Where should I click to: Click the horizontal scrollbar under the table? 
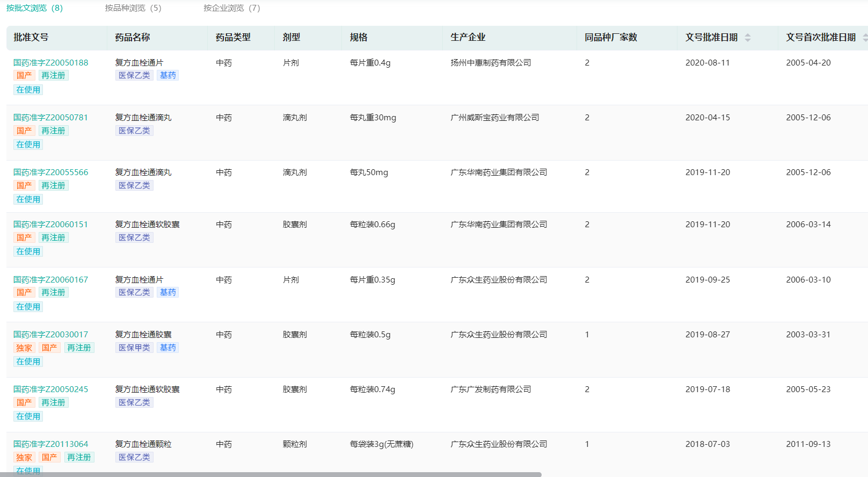click(271, 474)
